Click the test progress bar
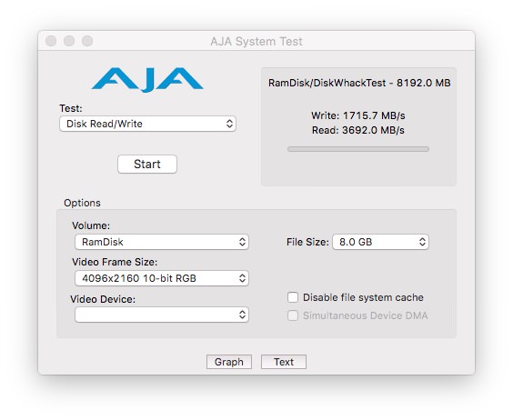 pos(358,149)
